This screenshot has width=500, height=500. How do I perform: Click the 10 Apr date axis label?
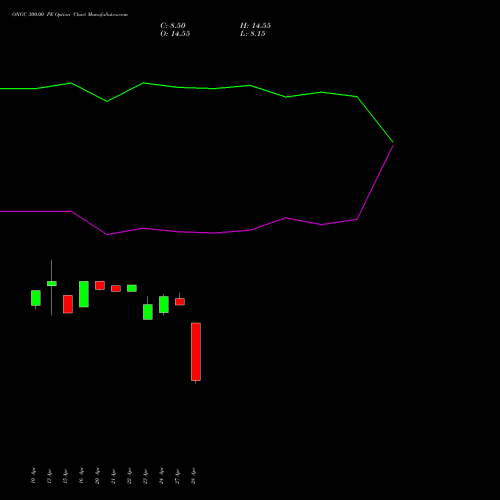click(33, 476)
